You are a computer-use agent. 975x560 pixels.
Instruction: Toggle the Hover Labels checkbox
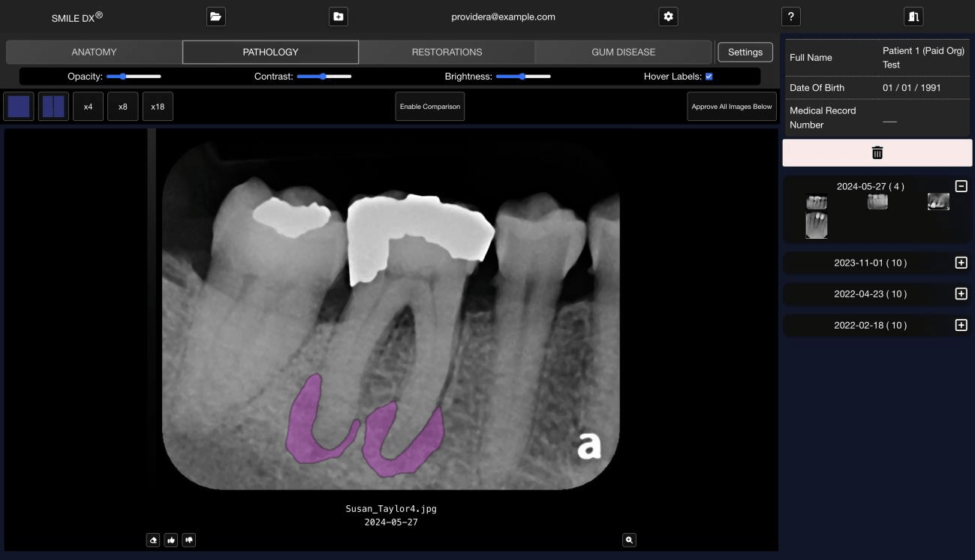(709, 77)
